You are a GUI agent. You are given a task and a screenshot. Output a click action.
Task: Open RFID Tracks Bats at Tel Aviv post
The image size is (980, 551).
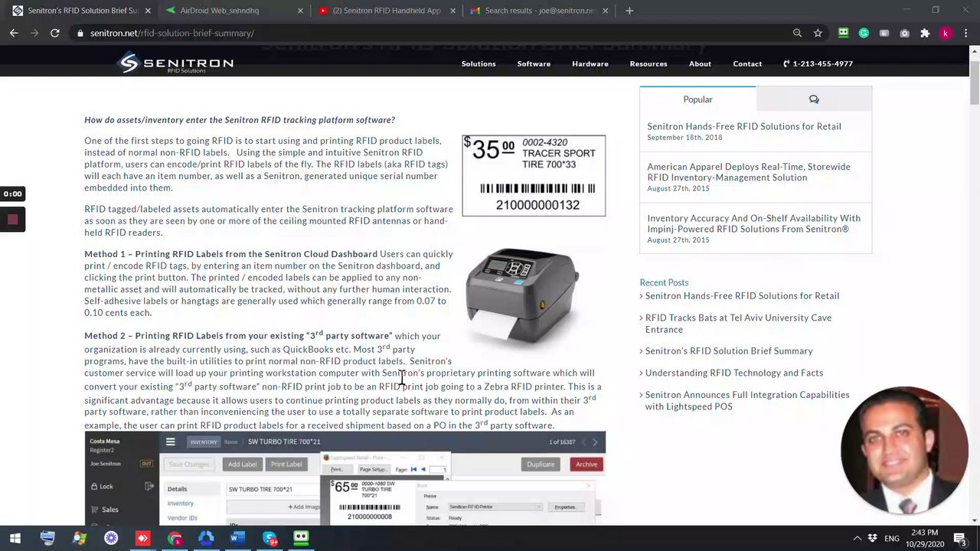[x=738, y=323]
